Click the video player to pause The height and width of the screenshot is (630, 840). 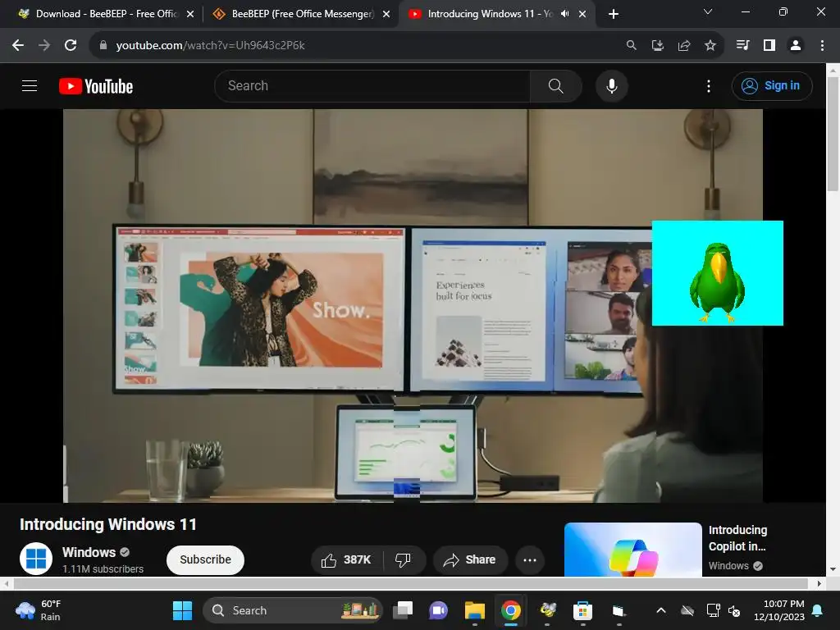tap(413, 306)
